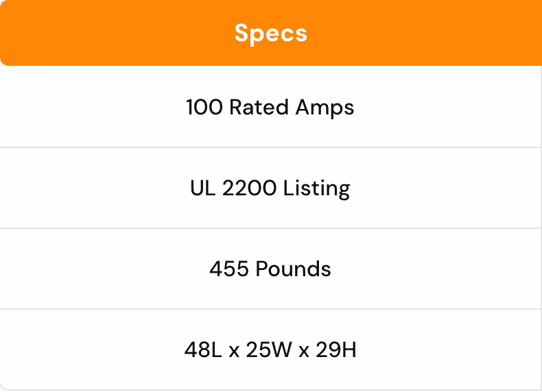This screenshot has width=542, height=392.
Task: Click the letter S starting Specs
Action: [241, 33]
